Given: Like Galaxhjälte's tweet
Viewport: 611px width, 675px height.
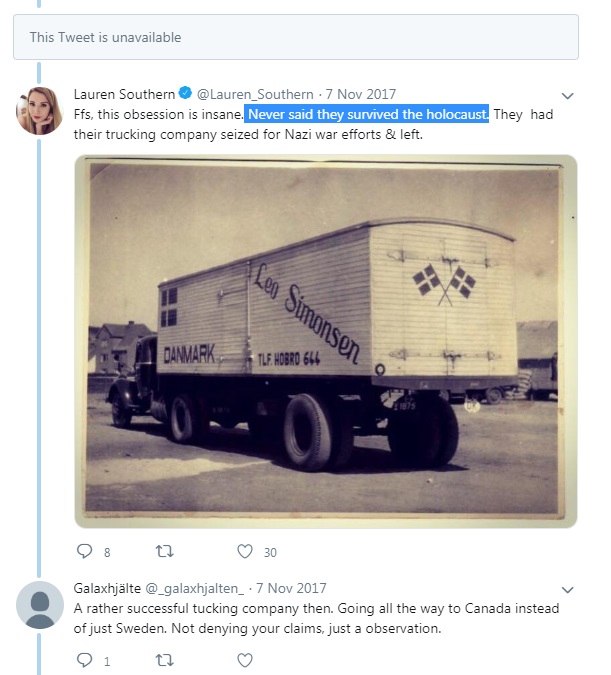Looking at the screenshot, I should click(245, 660).
